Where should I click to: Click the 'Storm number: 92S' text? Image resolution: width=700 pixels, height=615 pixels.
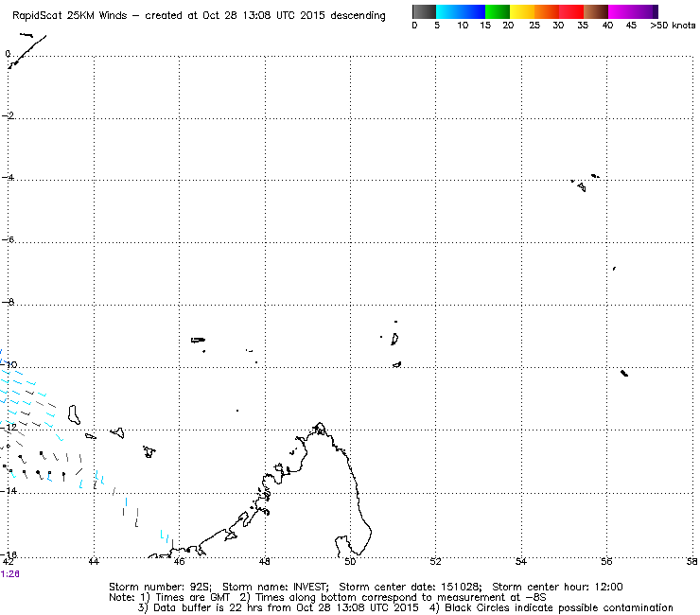[x=160, y=587]
